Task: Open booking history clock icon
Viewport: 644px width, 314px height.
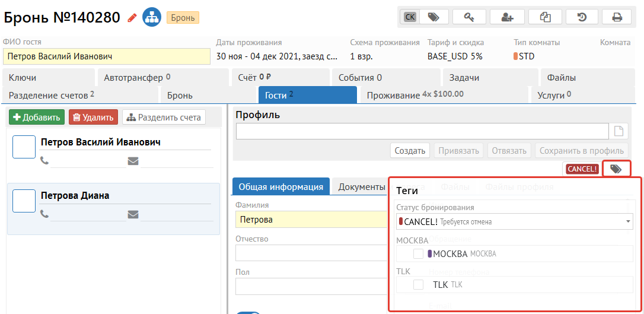Action: (582, 17)
